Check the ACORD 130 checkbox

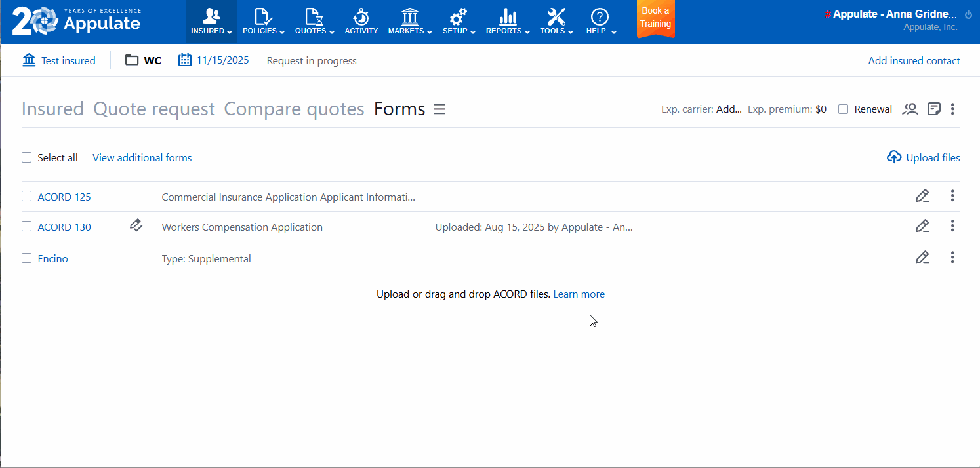(x=26, y=226)
